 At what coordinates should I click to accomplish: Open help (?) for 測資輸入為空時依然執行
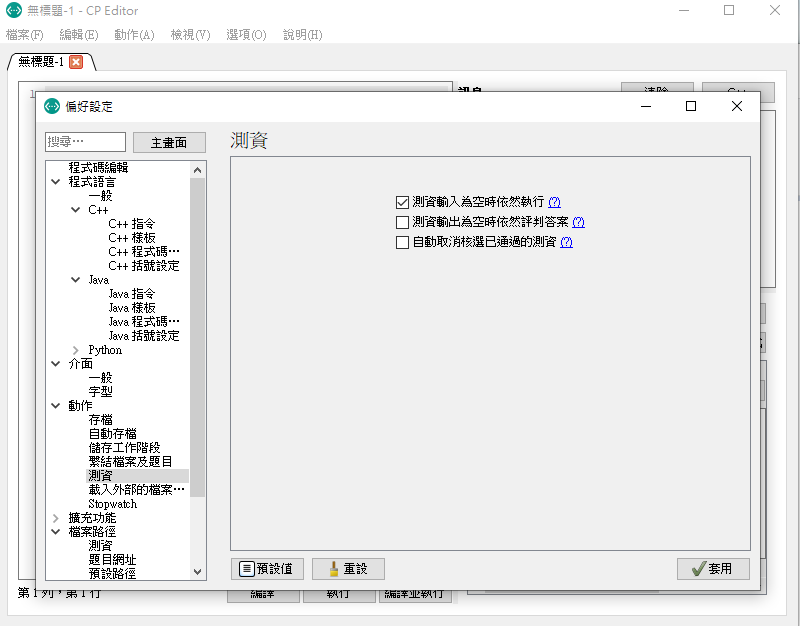(x=554, y=202)
